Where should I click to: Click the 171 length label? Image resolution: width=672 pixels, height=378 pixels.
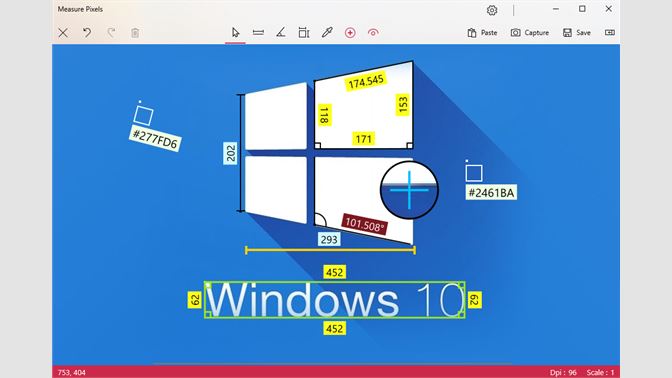point(363,138)
